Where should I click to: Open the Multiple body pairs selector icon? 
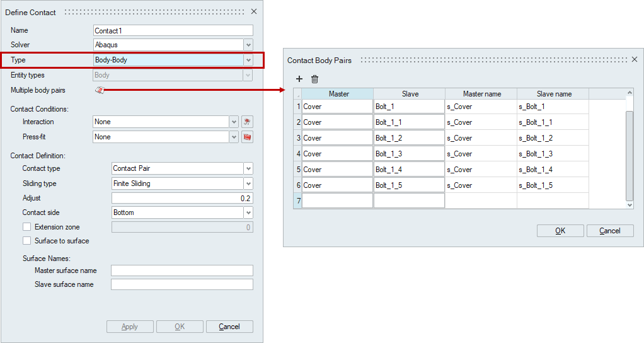pyautogui.click(x=100, y=90)
